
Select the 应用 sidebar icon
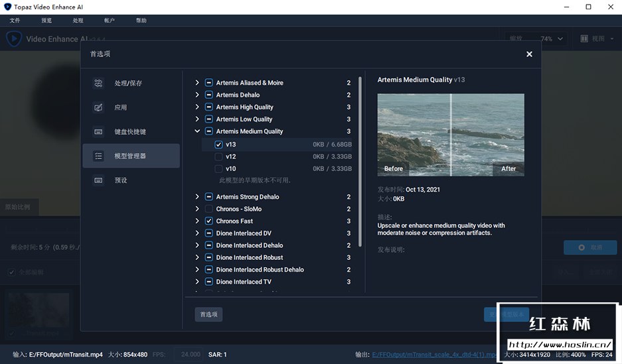pos(98,107)
